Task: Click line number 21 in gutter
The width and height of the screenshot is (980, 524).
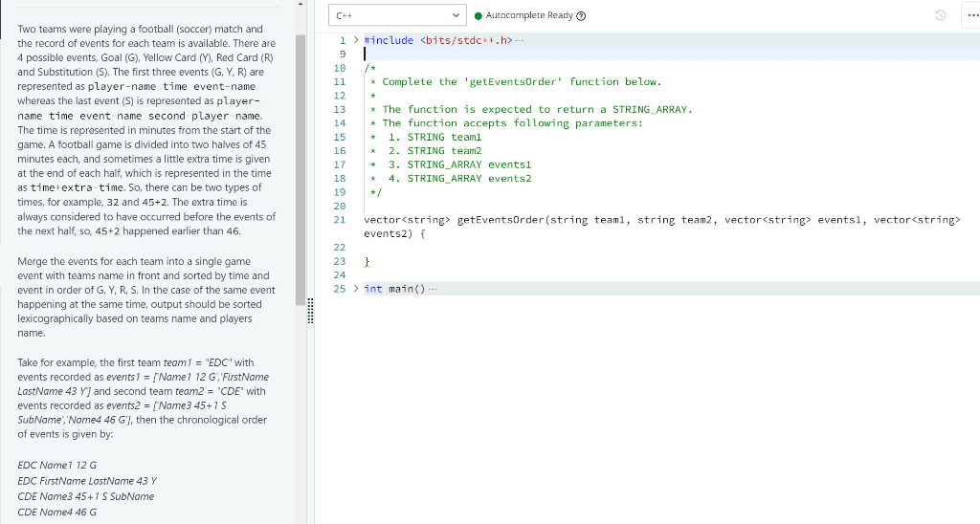Action: 340,220
